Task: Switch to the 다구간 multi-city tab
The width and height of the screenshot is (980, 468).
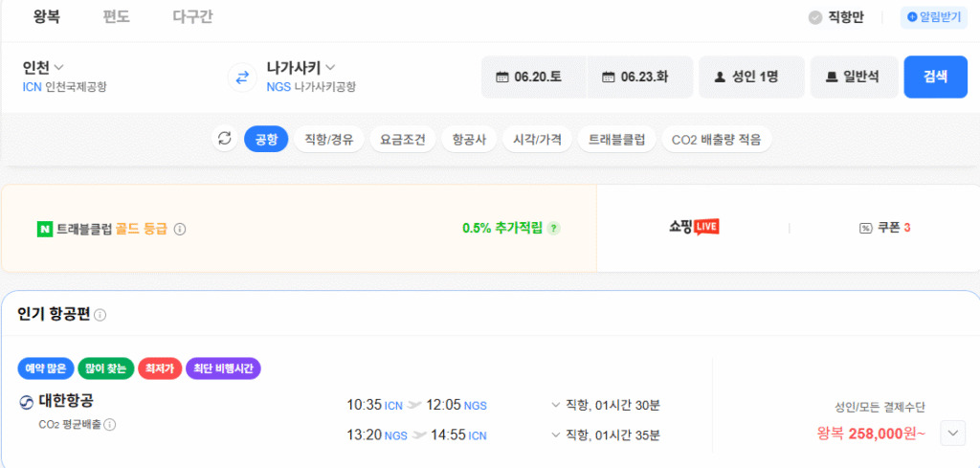Action: [x=192, y=17]
